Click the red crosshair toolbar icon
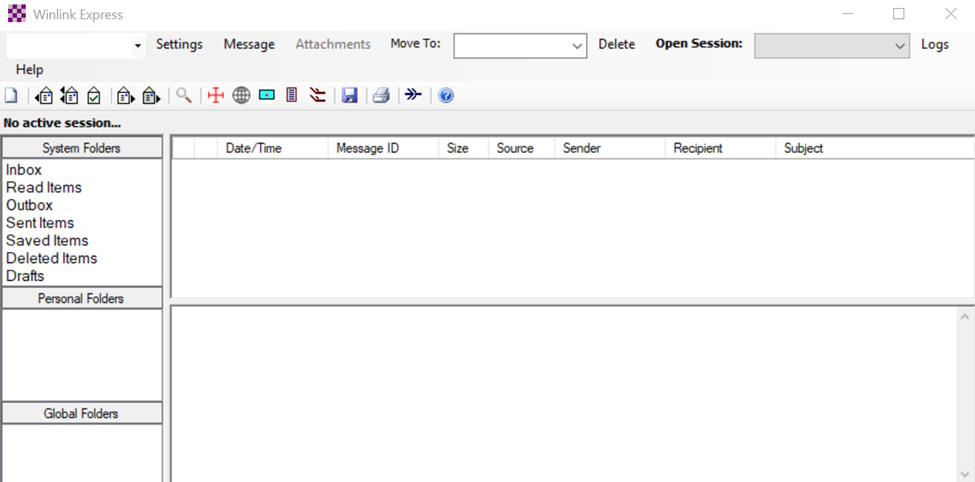Viewport: 975px width, 482px height. 215,96
